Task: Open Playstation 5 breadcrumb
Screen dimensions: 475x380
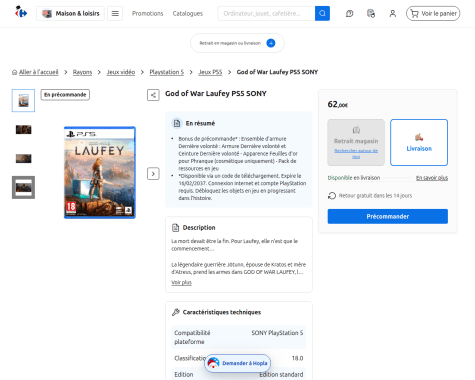Action: (x=167, y=72)
